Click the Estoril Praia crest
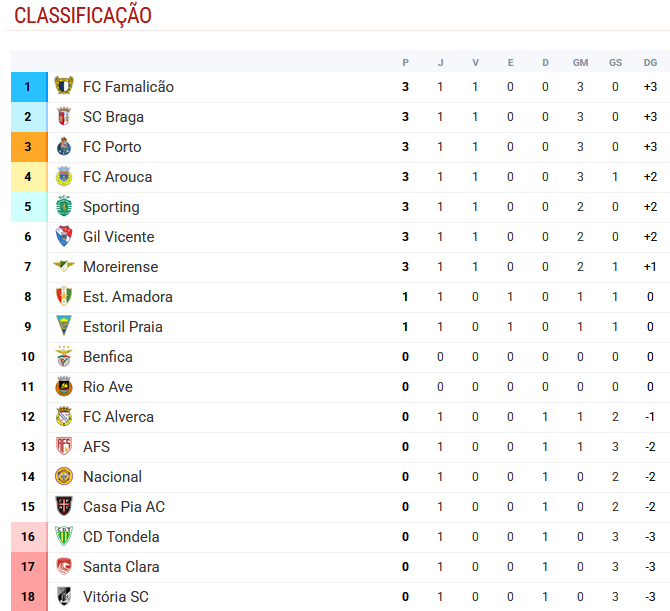Image resolution: width=670 pixels, height=611 pixels. pos(64,326)
